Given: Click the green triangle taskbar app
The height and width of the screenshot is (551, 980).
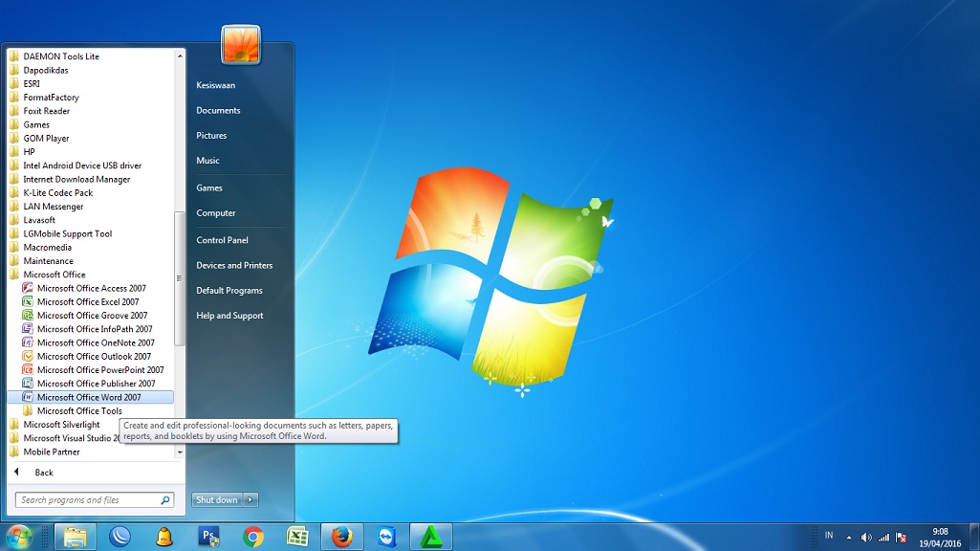Looking at the screenshot, I should [431, 538].
